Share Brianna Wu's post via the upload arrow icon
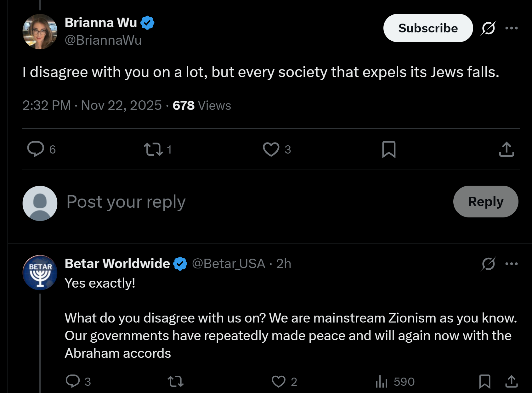 (507, 149)
